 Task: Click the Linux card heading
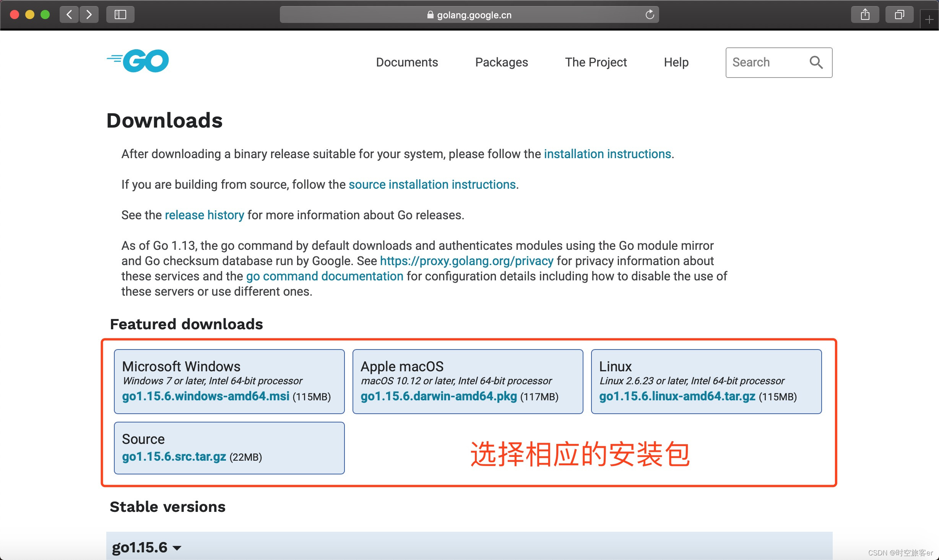(x=615, y=366)
